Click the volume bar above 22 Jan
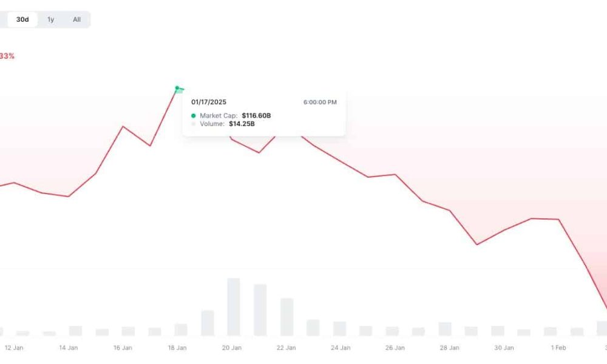The width and height of the screenshot is (607, 364). point(287,317)
